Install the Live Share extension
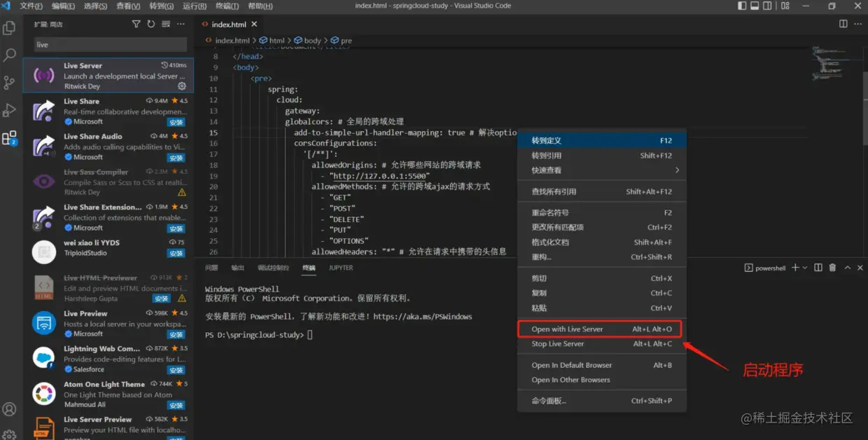The width and height of the screenshot is (868, 440). tap(176, 123)
